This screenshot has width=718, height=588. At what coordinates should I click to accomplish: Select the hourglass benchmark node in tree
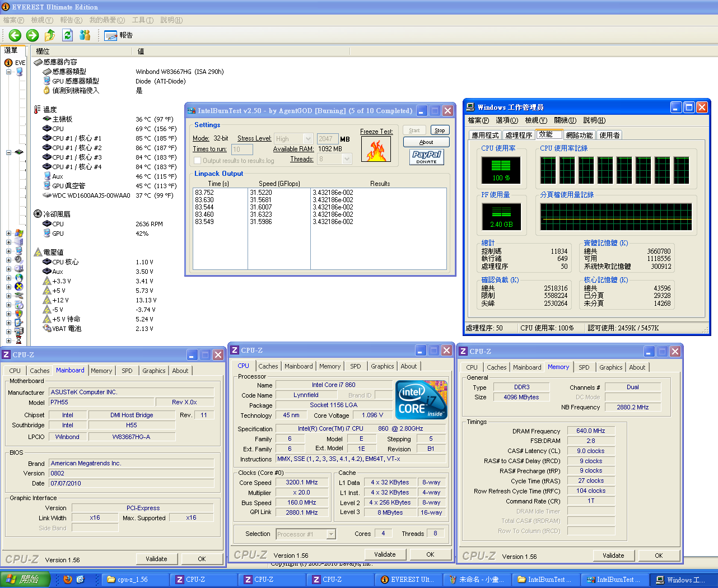pos(19,340)
